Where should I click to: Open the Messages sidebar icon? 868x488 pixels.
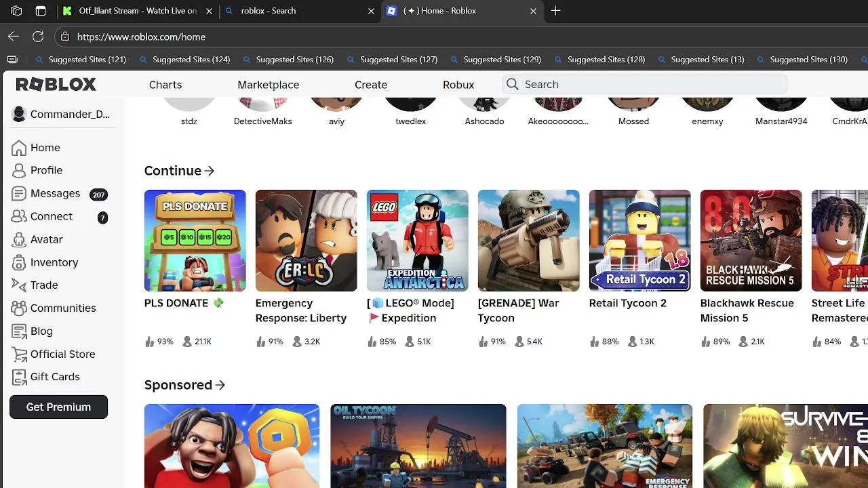19,194
